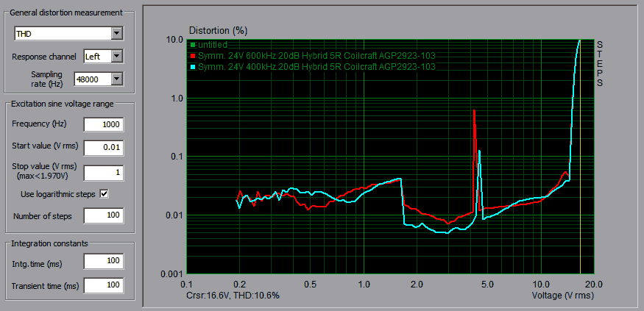The width and height of the screenshot is (644, 311).
Task: Click the Crsr THD readout text
Action: coord(233,294)
